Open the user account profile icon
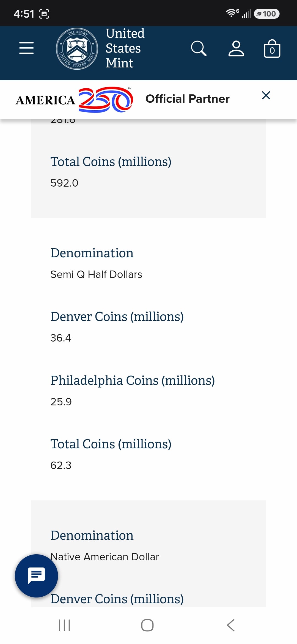Viewport: 297px width, 644px height. tap(236, 48)
